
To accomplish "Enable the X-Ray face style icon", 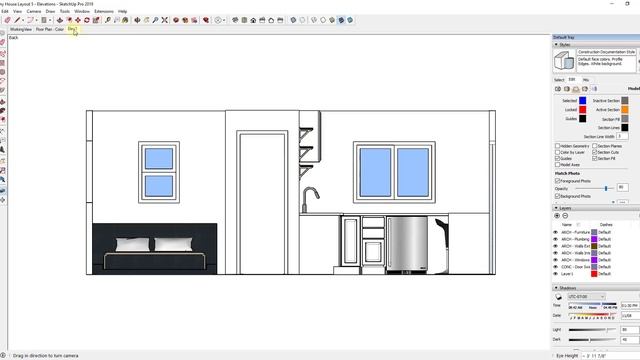I will [293, 20].
